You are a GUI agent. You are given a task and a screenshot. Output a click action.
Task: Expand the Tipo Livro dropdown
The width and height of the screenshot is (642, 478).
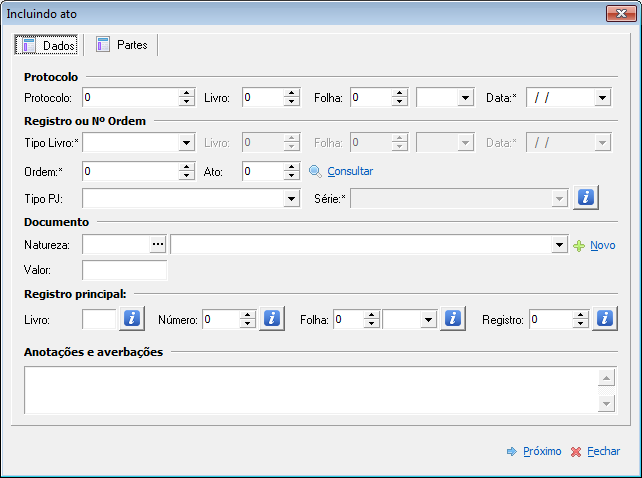(187, 143)
